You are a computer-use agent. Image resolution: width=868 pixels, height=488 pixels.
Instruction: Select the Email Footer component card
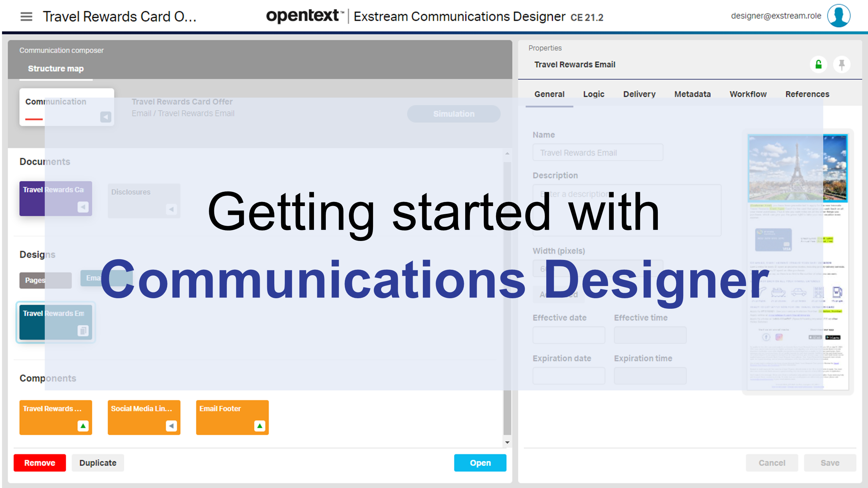pos(232,418)
